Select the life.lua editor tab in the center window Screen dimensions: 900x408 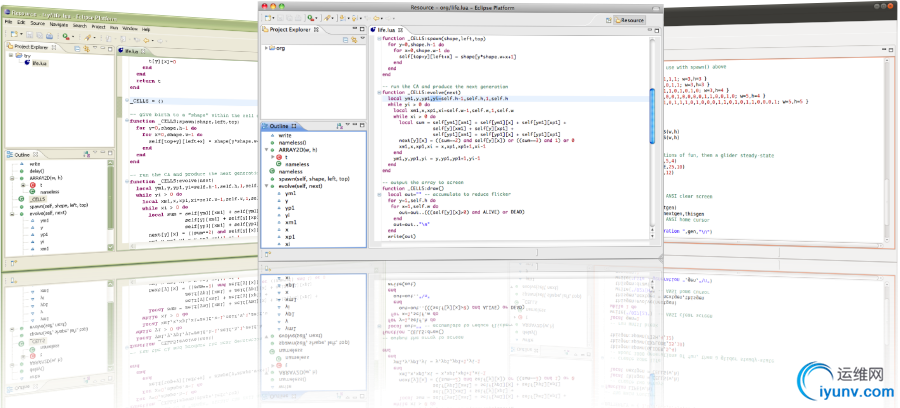[386, 30]
